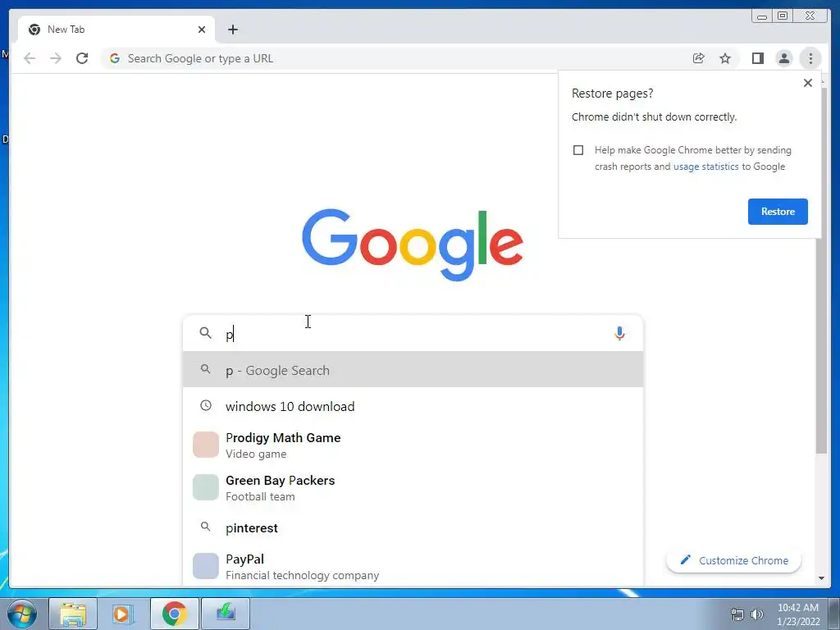Bookmark this tab with the star icon

(725, 58)
